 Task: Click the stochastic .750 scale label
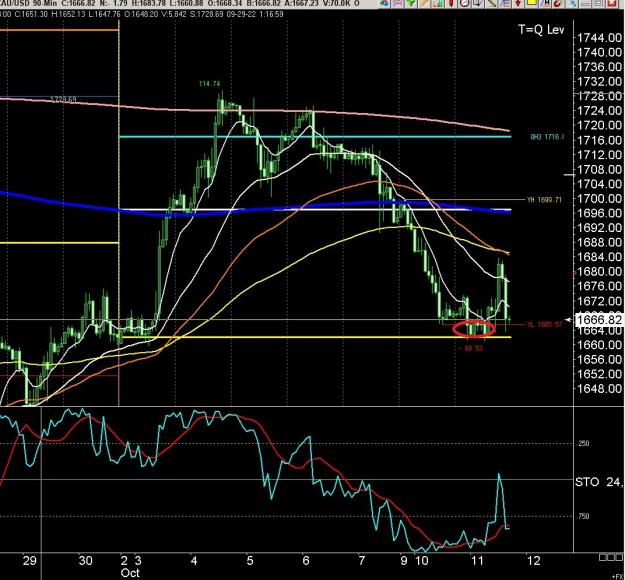582,516
